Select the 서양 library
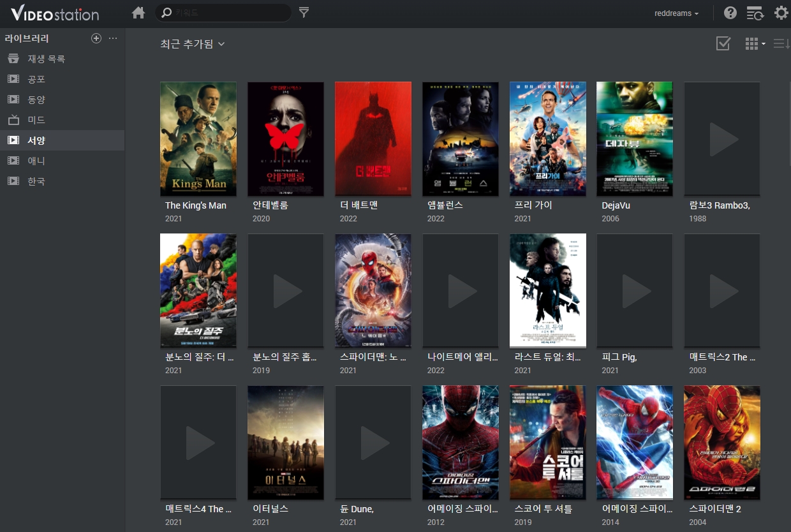 62,140
